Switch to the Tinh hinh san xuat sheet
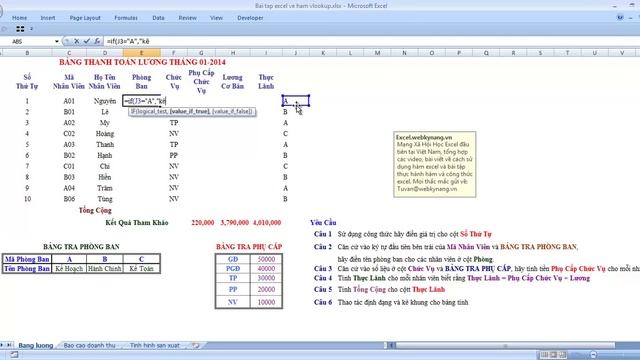Image resolution: width=640 pixels, height=360 pixels. 154,345
